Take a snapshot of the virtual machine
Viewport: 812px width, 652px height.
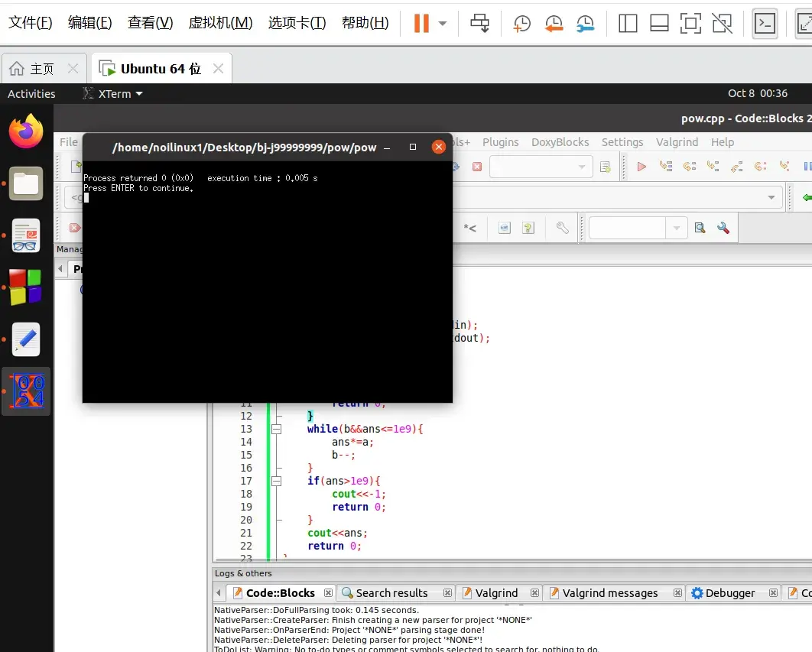[x=521, y=24]
